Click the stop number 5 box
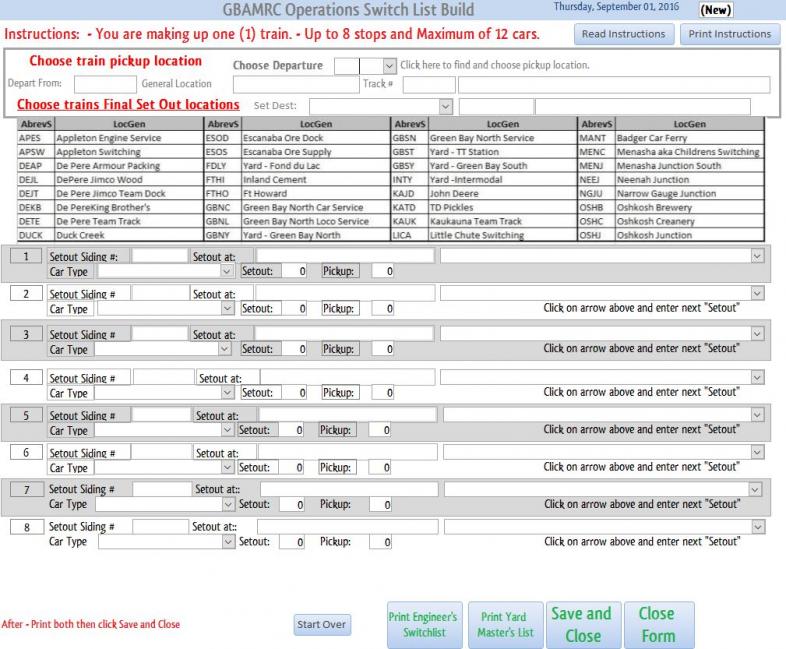The height and width of the screenshot is (649, 786). (x=26, y=415)
